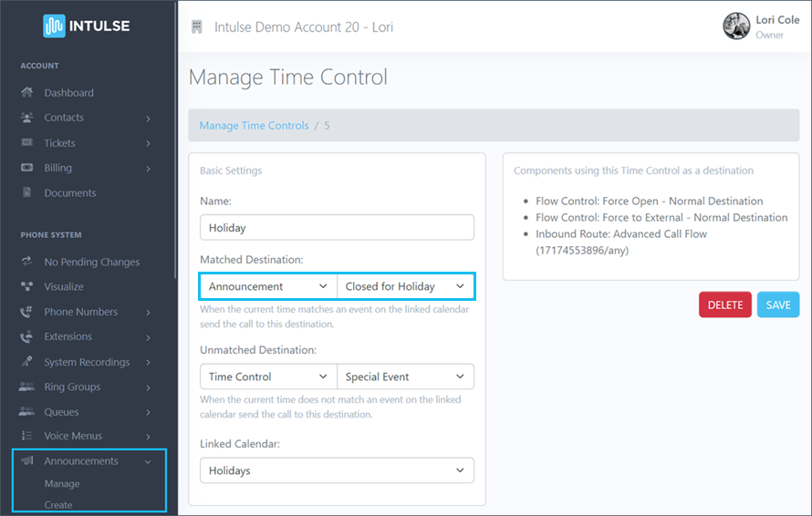Click the Queues icon
Viewport: 812px width, 516px height.
pos(27,411)
